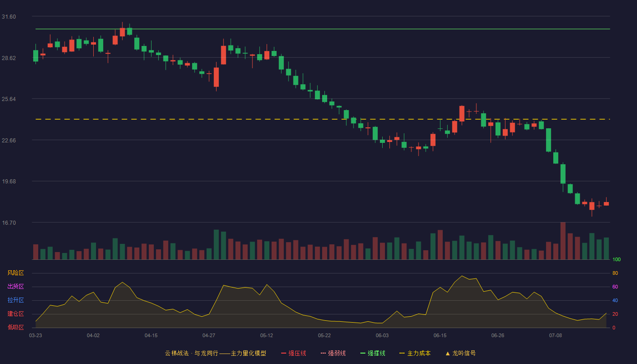
Task: Click the 拉升区 zone label
Action: [x=16, y=300]
